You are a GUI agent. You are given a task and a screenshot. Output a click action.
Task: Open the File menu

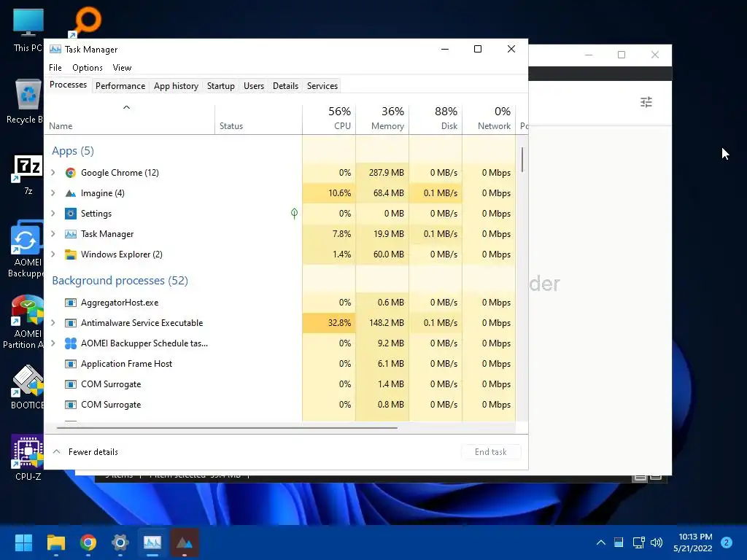[55, 68]
